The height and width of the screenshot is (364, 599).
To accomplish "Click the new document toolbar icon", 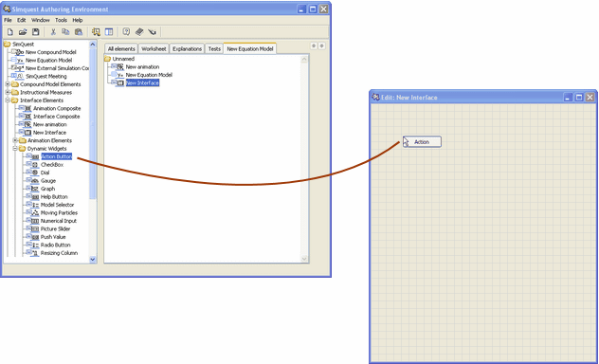I will pyautogui.click(x=10, y=32).
